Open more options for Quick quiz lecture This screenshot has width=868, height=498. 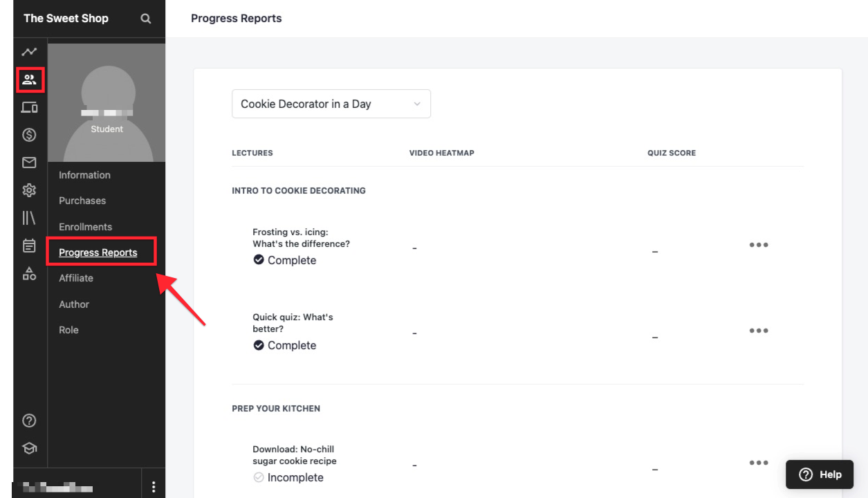pyautogui.click(x=759, y=331)
